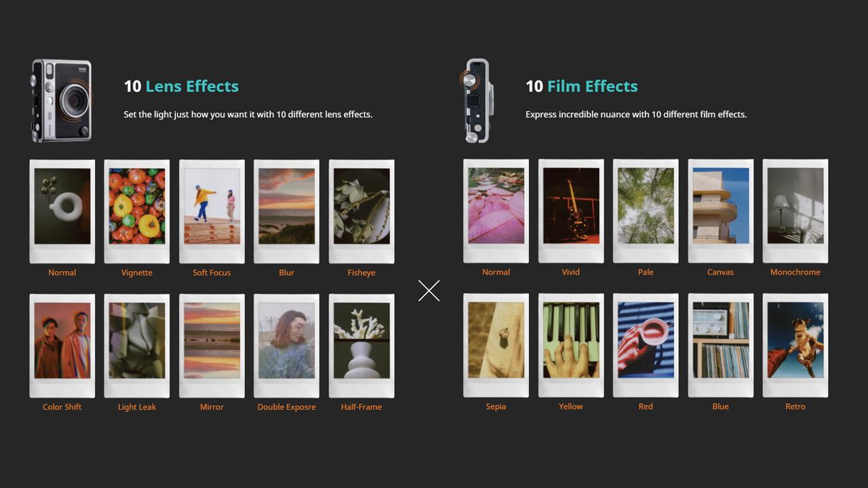This screenshot has height=488, width=868.
Task: Select the Normal film effect photo
Action: pos(496,211)
